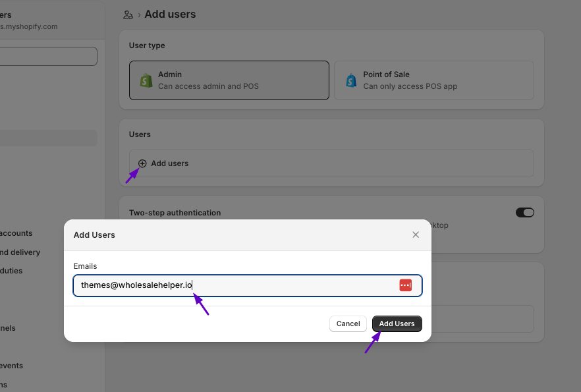Cancel the Add Users dialog

tap(348, 323)
